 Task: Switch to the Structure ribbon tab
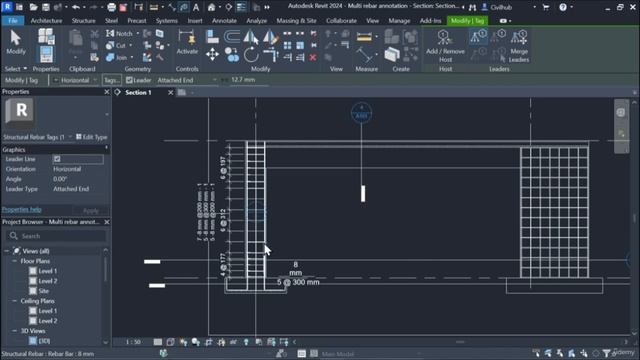click(83, 20)
